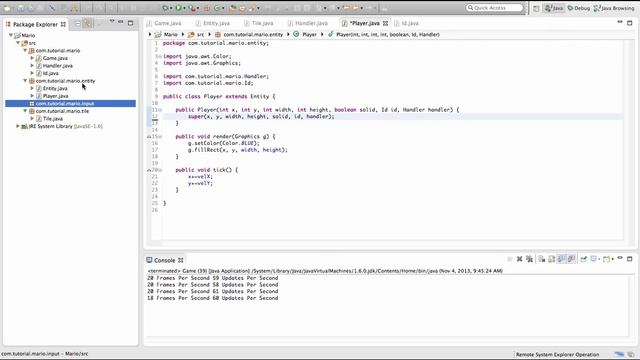Expand Handler.java in Package Explorer
This screenshot has height=360, width=640.
click(32, 65)
